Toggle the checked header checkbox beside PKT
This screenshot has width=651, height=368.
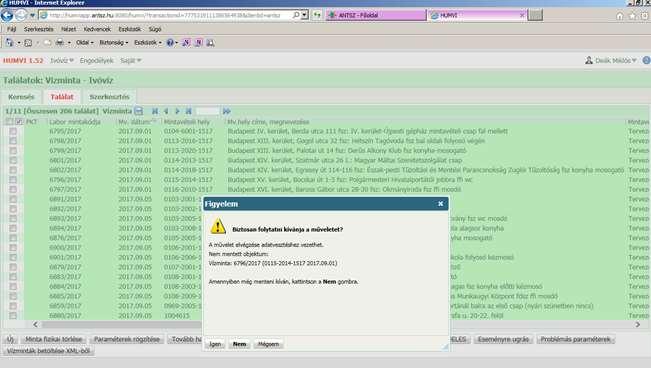[19, 122]
